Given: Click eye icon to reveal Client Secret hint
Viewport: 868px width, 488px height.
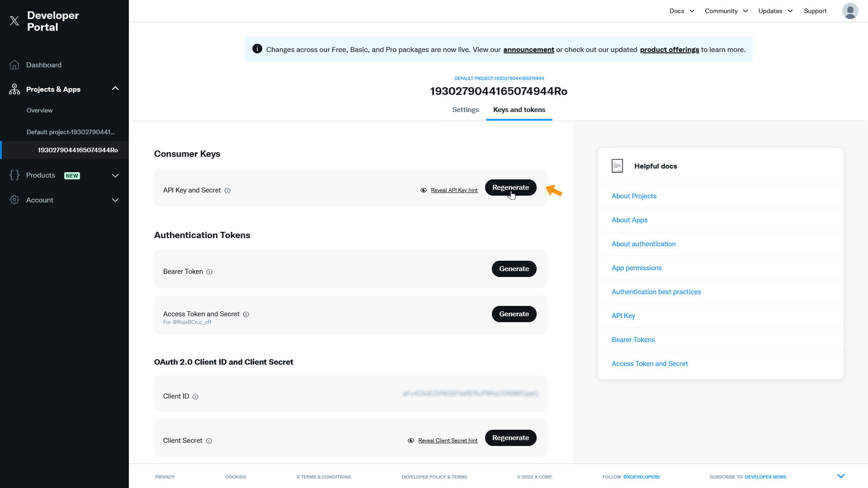Looking at the screenshot, I should pos(411,441).
